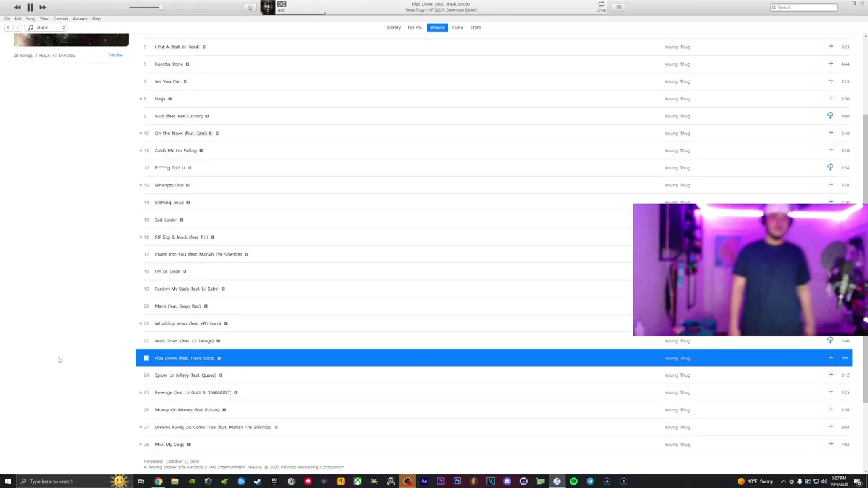Select Invest Into You (feat. Mariah The Scientist)
This screenshot has width=868, height=488.
click(x=198, y=254)
